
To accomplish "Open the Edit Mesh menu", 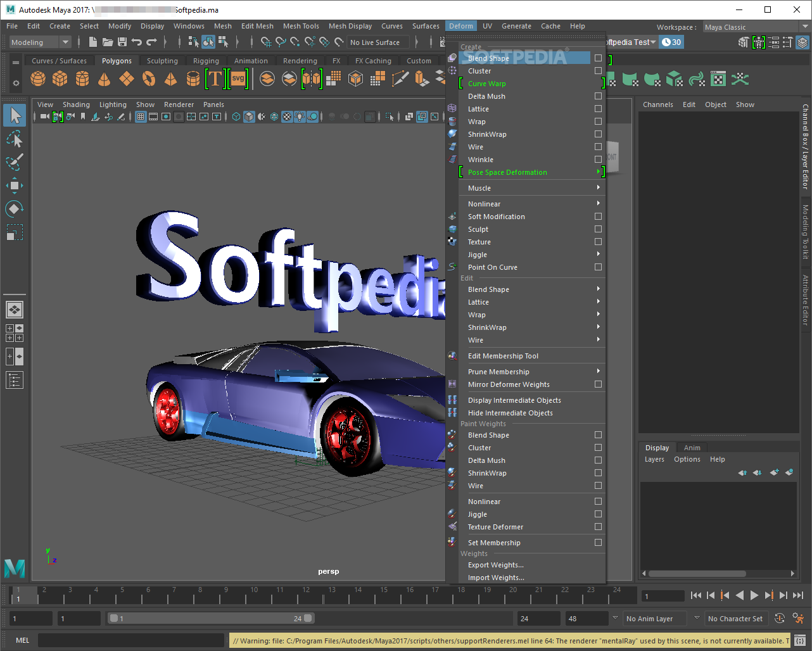I will 257,26.
